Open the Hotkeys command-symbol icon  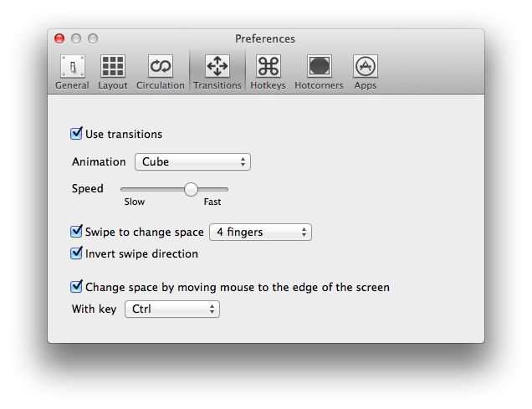coord(268,66)
